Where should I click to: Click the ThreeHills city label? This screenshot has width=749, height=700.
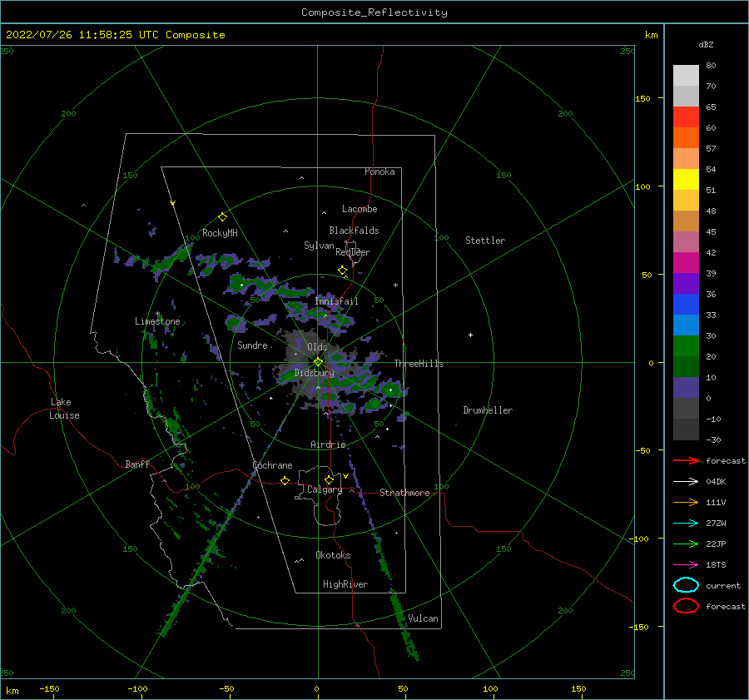419,364
